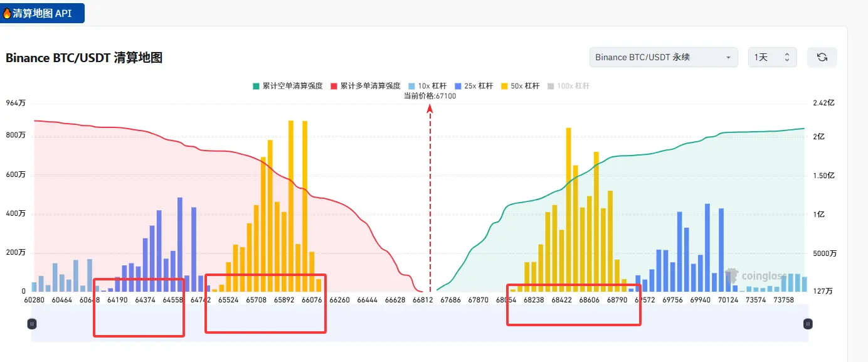Click the 66076 price axis label
This screenshot has height=362, width=868.
[312, 301]
